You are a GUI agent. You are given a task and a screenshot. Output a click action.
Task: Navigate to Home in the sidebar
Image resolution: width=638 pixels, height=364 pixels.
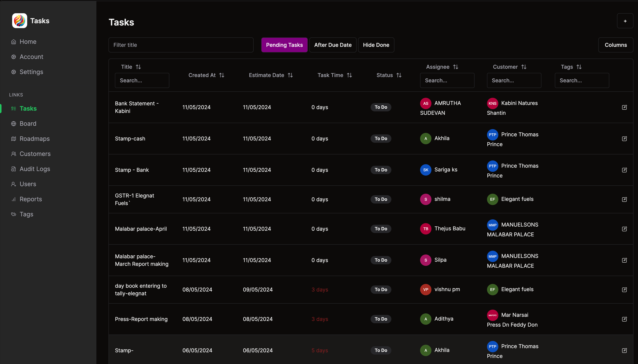coord(28,42)
